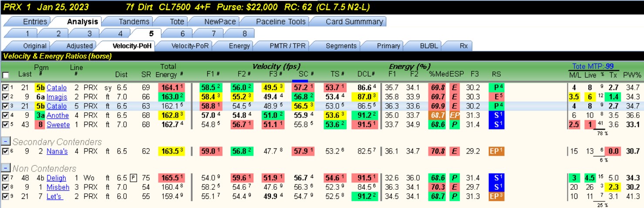Viewport: 644px width, 208px height.
Task: Uncheck row 8 checkbox for Misbeh
Action: (5, 187)
